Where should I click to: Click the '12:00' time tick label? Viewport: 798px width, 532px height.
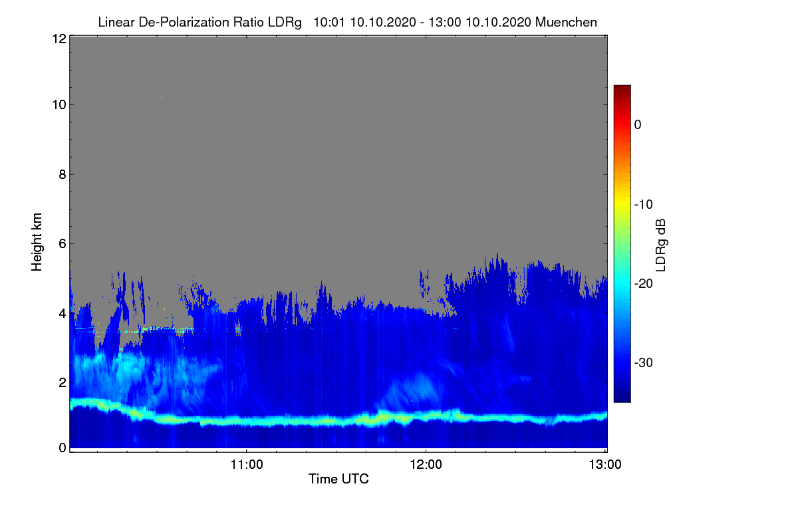(x=426, y=465)
